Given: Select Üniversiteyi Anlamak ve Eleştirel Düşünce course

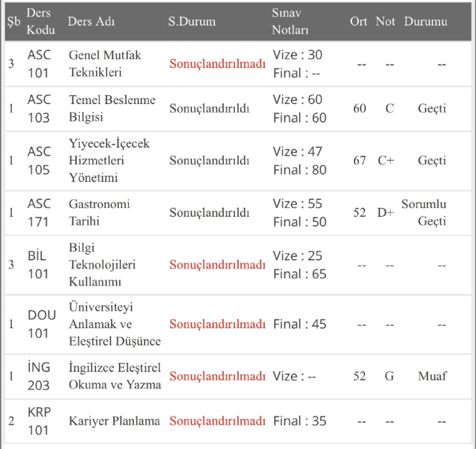Looking at the screenshot, I should (x=115, y=324).
